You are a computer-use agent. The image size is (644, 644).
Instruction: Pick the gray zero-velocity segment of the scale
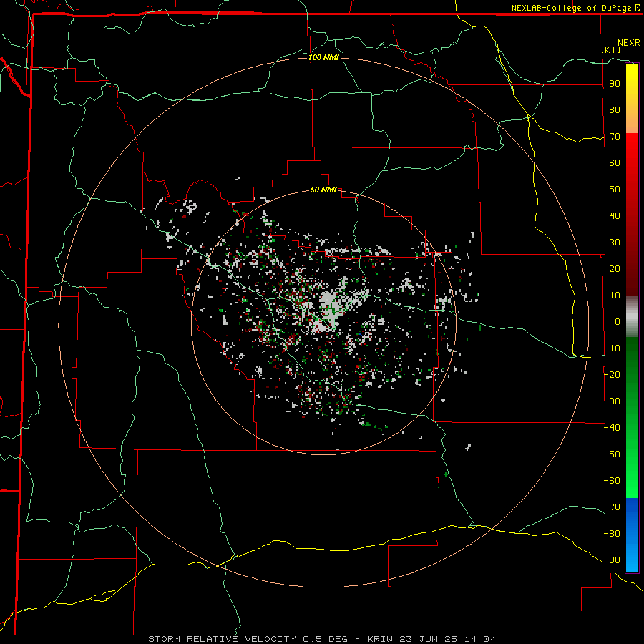[632, 317]
